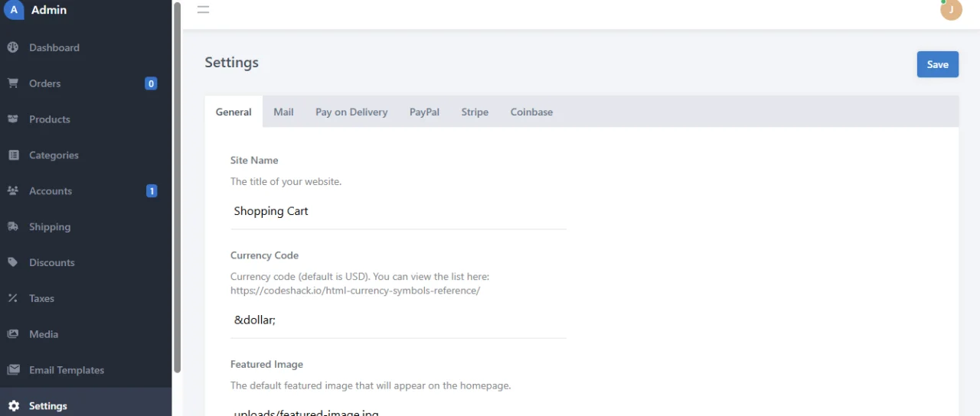Go to the Discounts page
This screenshot has width=980, height=416.
(x=86, y=262)
